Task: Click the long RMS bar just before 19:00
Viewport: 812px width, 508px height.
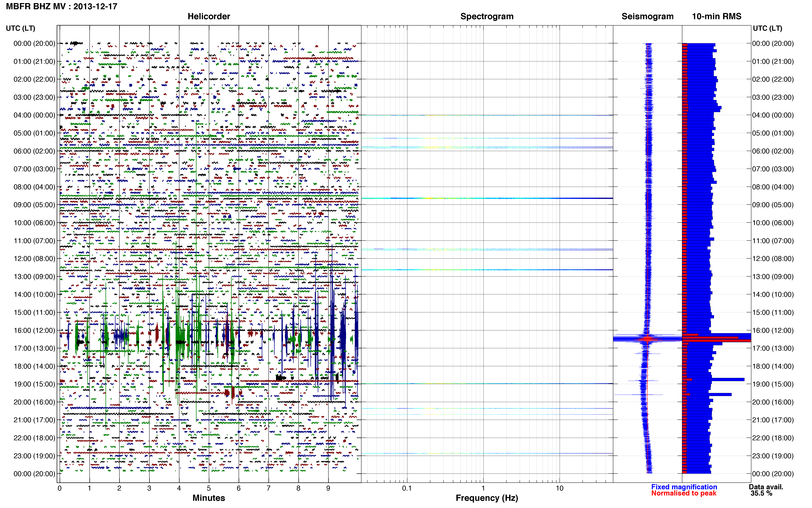Action: pos(713,379)
